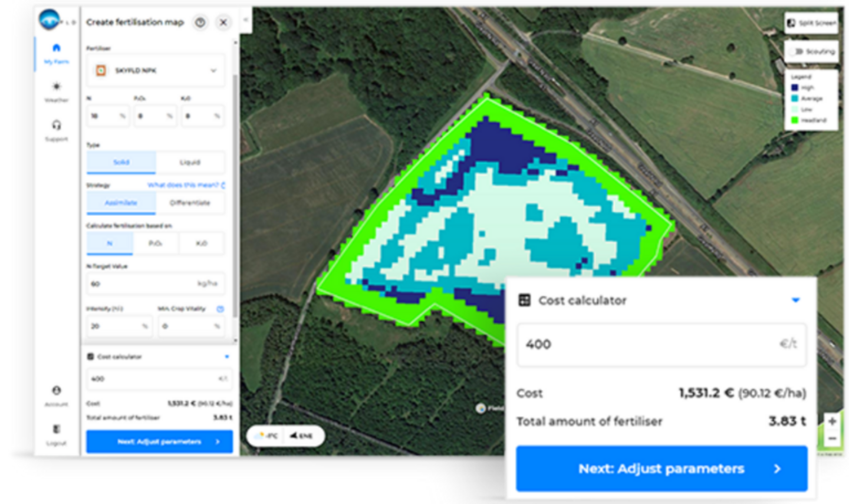Choose the Differentiate strategy
The width and height of the screenshot is (849, 504).
190,203
